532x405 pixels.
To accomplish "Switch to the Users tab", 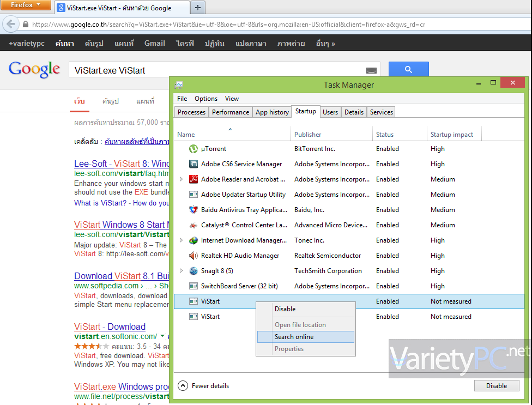I will pos(330,112).
